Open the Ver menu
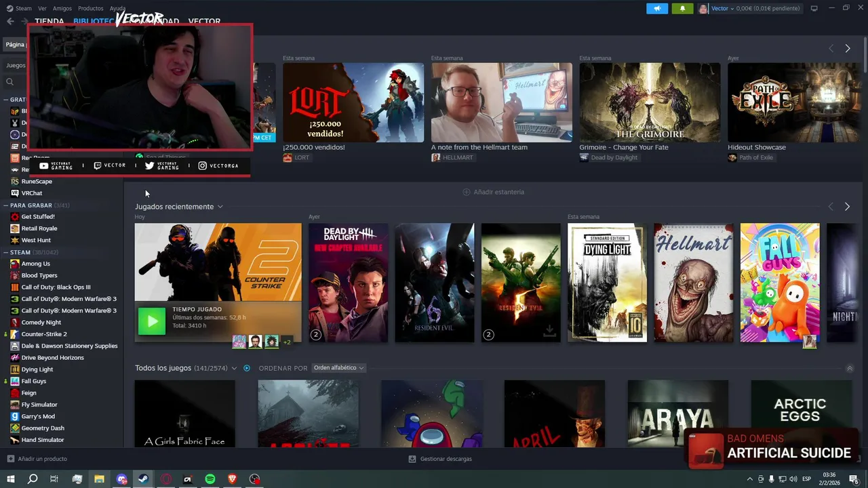This screenshot has width=868, height=488. [42, 8]
